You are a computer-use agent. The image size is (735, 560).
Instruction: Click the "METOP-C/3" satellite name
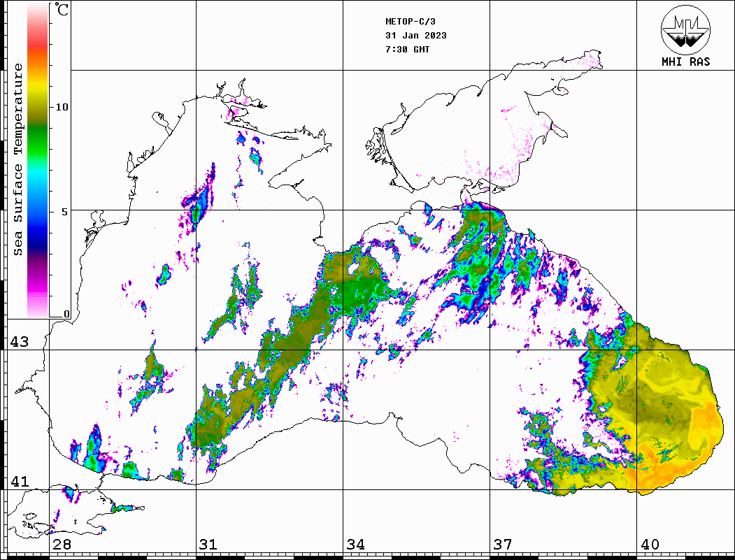tap(410, 22)
